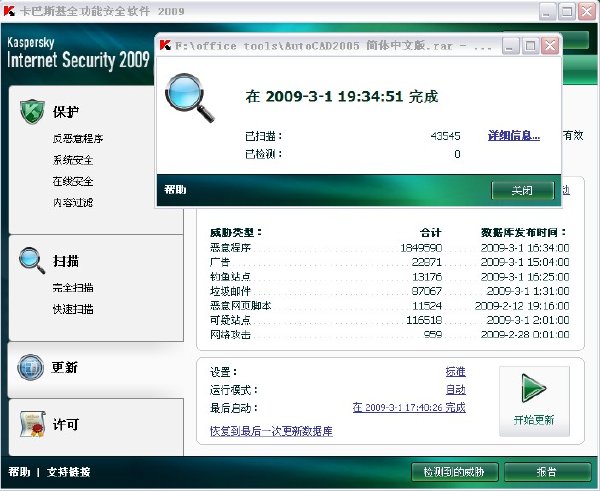Viewport: 600px width, 491px height.
Task: Click 可疑站点 threat type row
Action: tap(390, 320)
